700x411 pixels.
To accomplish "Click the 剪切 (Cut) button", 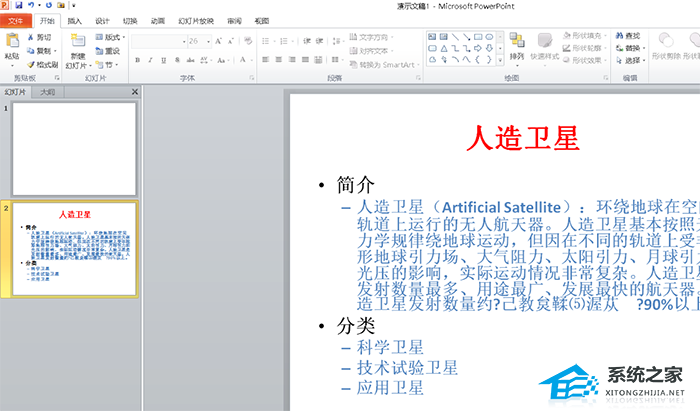I will pos(39,37).
